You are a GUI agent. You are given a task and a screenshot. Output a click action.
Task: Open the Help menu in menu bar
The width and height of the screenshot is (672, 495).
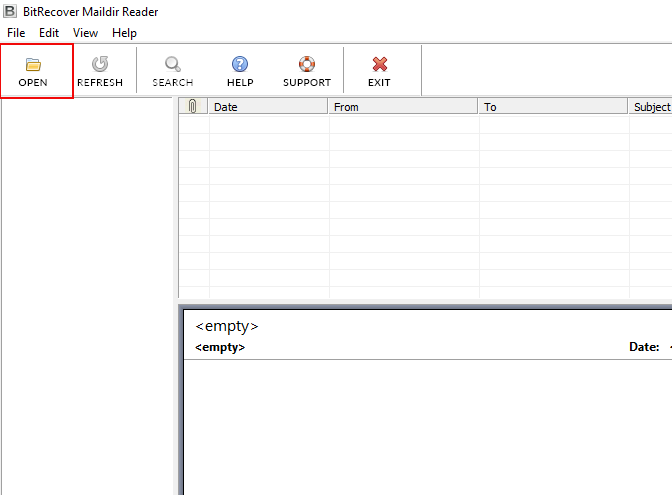[x=124, y=33]
